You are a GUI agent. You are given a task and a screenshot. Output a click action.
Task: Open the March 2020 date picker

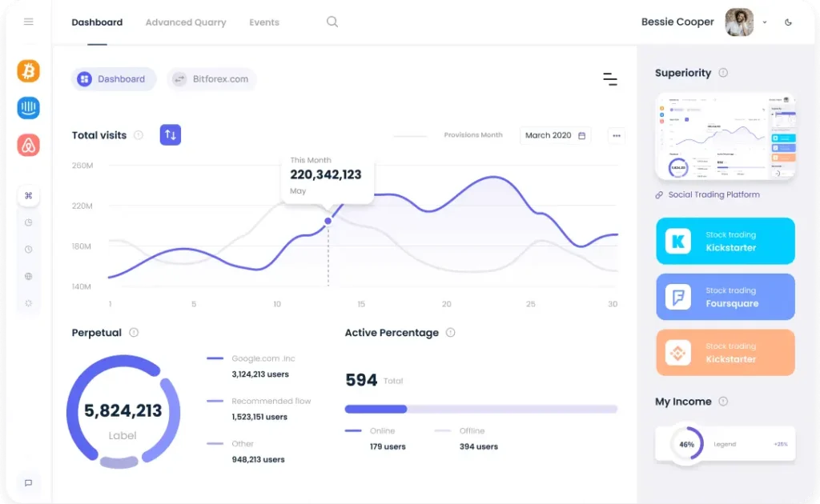pyautogui.click(x=556, y=135)
